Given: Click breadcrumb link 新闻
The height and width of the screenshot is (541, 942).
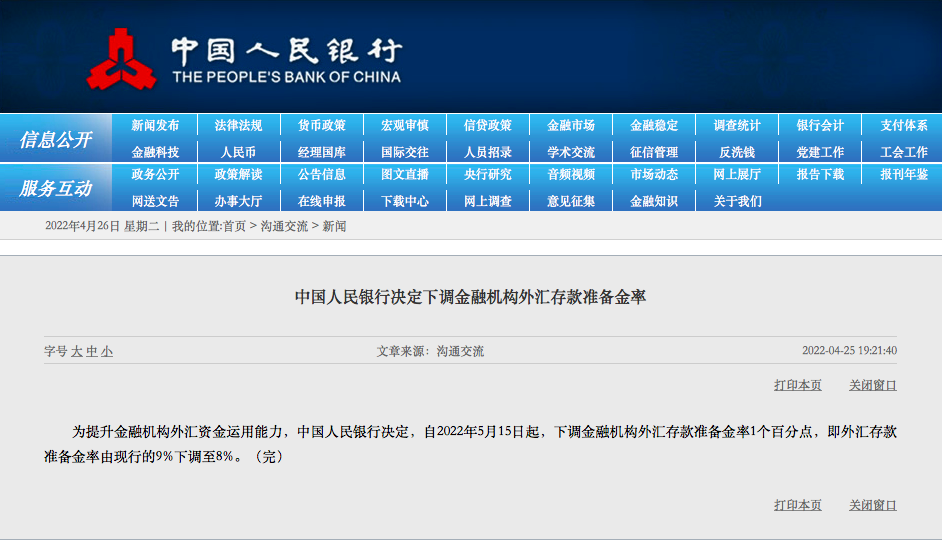Looking at the screenshot, I should point(334,226).
